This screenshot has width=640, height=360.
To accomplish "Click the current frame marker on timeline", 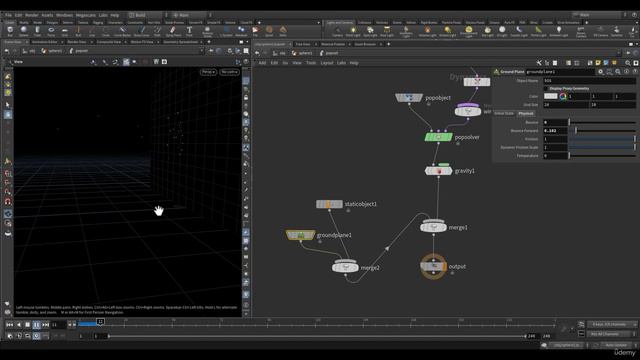I will pos(100,322).
